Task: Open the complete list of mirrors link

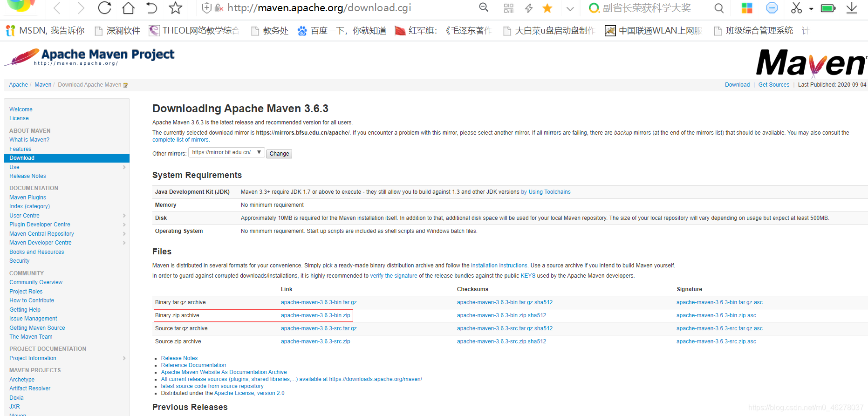Action: [181, 140]
